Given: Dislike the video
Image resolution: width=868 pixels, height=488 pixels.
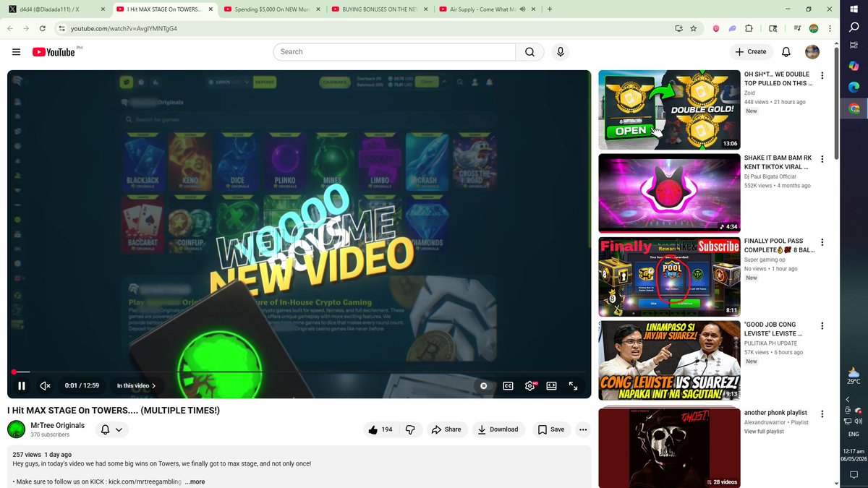Looking at the screenshot, I should click(x=410, y=429).
